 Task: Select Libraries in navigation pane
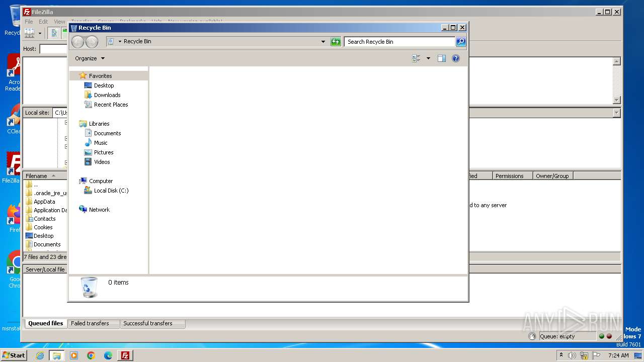click(99, 124)
